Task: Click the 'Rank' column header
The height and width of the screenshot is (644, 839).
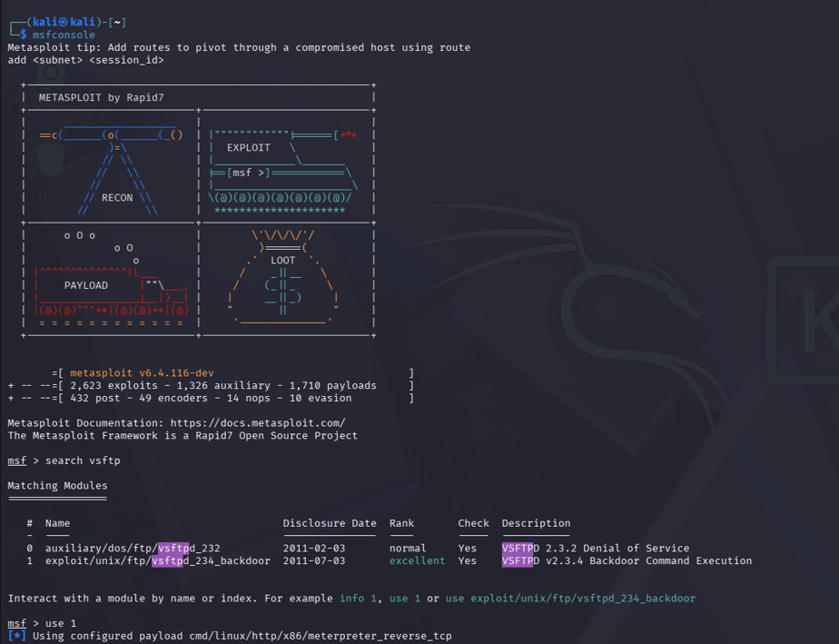Action: 401,523
